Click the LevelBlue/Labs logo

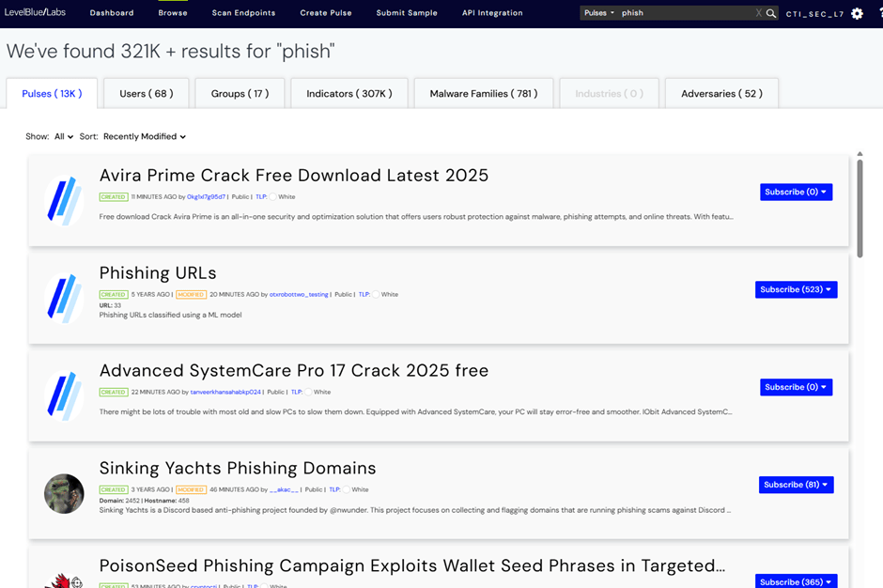[35, 13]
